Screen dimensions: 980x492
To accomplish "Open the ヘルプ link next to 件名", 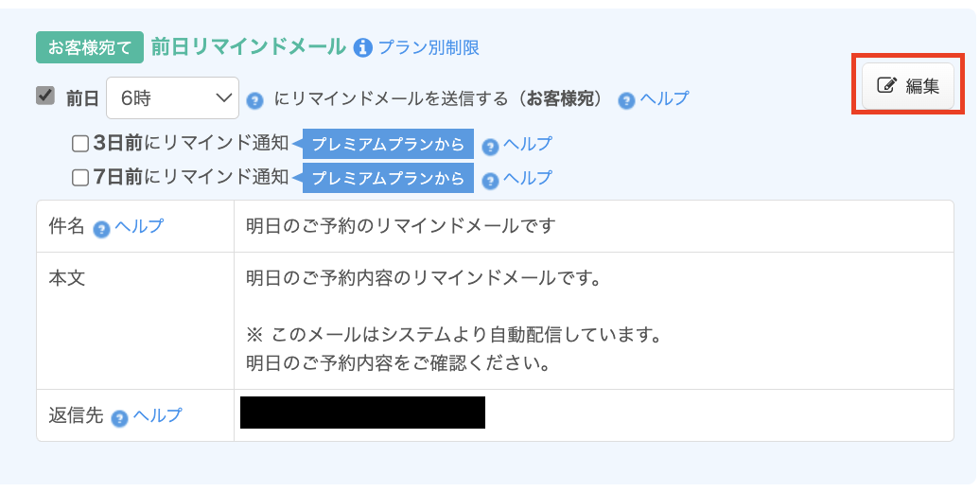I will tap(139, 226).
